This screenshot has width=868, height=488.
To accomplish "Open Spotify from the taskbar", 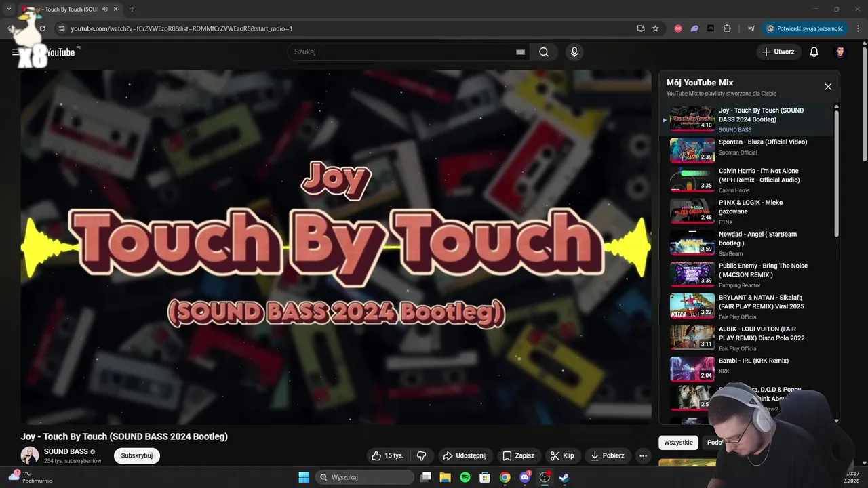I will pyautogui.click(x=465, y=477).
